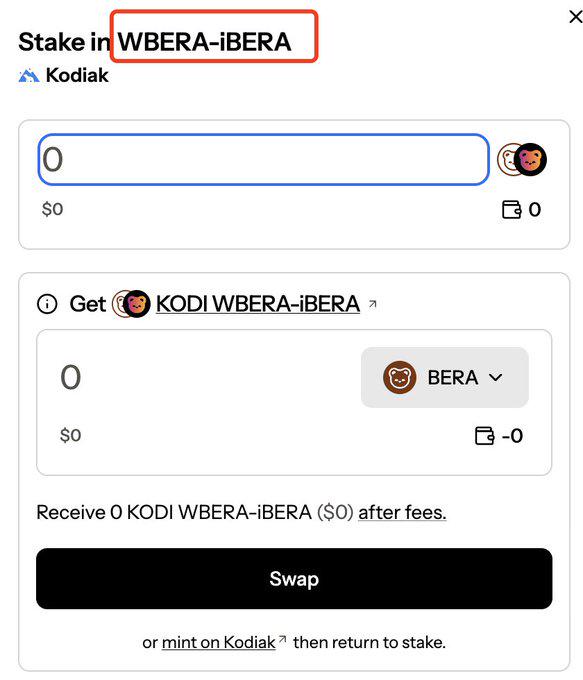Screen dimensions: 583x680
Task: Open the KODI WBERA-iBERA link
Action: coord(258,304)
